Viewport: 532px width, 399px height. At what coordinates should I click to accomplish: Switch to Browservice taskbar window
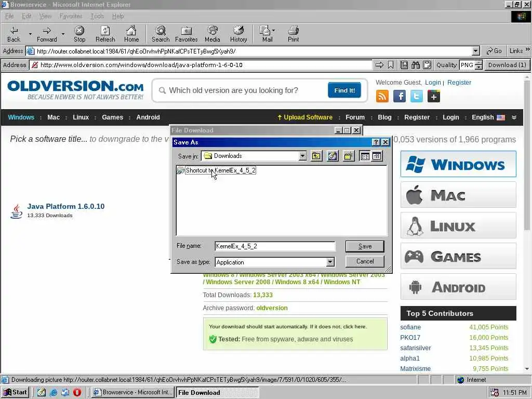pyautogui.click(x=134, y=392)
